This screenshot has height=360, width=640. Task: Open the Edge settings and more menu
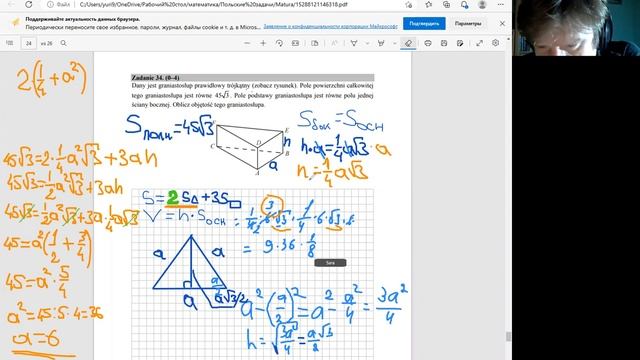[500, 4]
